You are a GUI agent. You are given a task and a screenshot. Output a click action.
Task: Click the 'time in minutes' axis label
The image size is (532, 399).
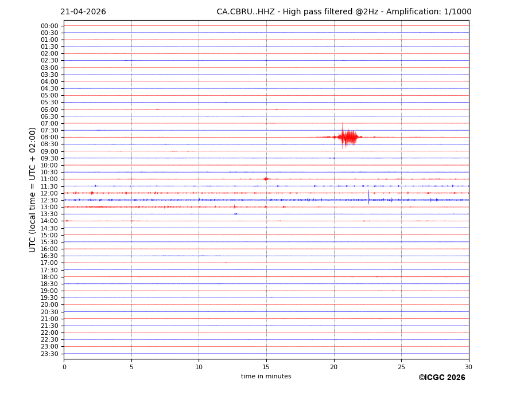[266, 377]
